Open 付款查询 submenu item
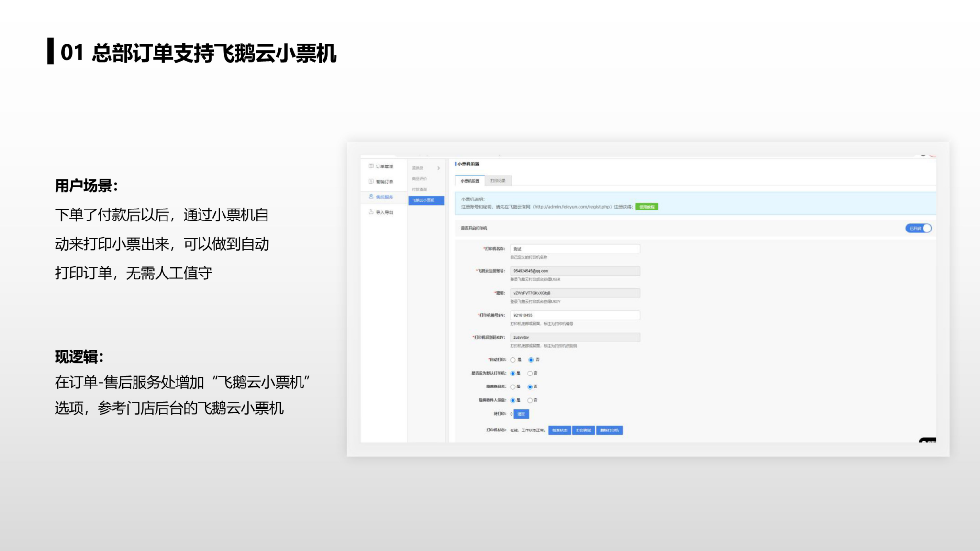980x551 pixels. pyautogui.click(x=420, y=189)
